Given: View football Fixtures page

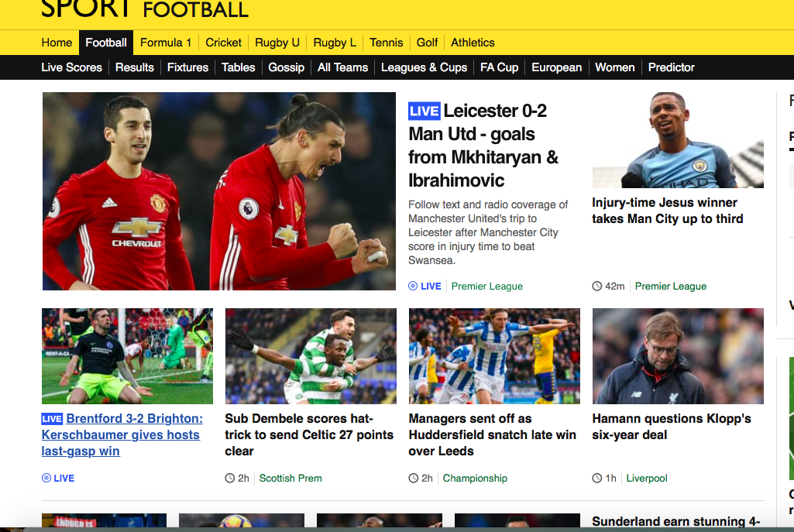Looking at the screenshot, I should (188, 67).
